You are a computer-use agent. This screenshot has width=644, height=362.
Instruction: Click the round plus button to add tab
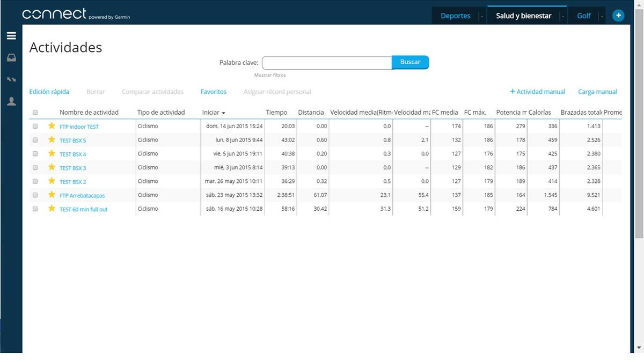(618, 16)
